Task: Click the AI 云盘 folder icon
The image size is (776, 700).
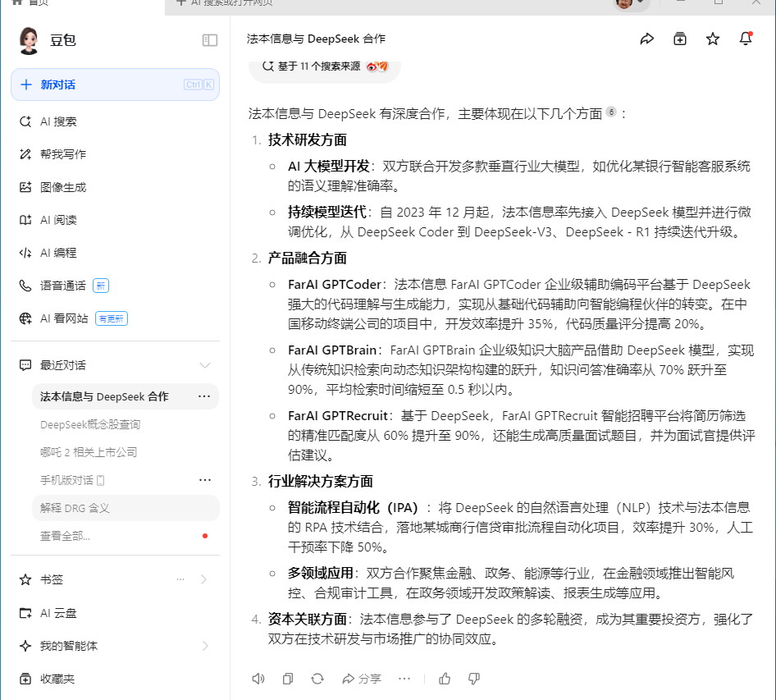Action: pyautogui.click(x=25, y=613)
